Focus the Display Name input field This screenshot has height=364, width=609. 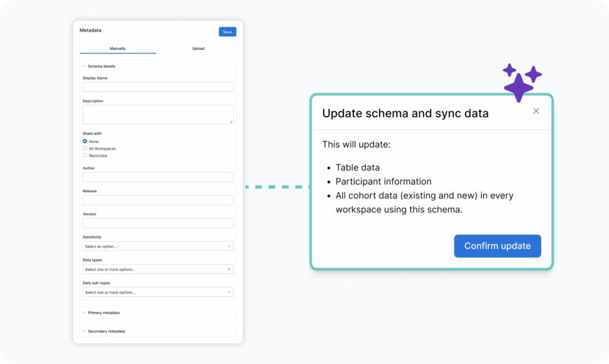click(158, 87)
